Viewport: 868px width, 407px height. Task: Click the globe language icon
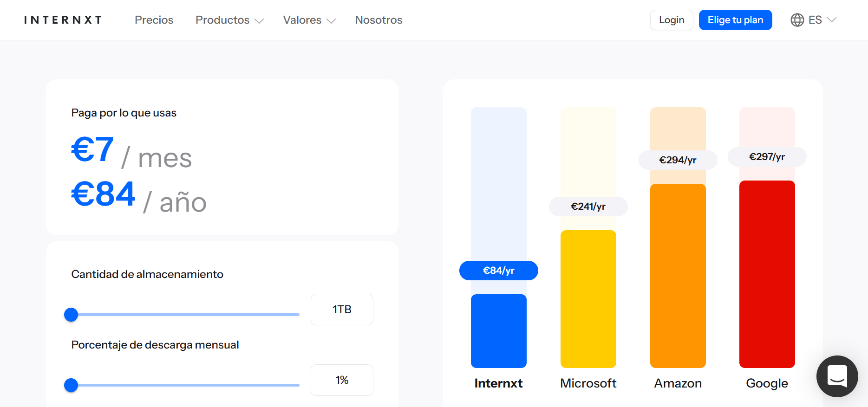[797, 20]
